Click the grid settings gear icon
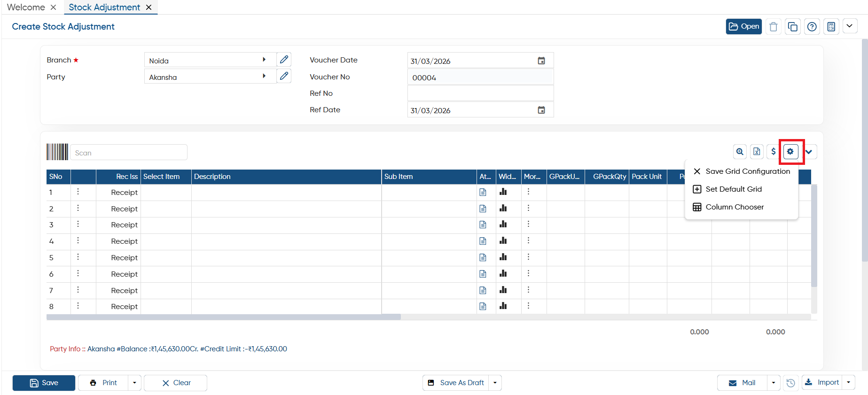The width and height of the screenshot is (868, 395). [790, 152]
